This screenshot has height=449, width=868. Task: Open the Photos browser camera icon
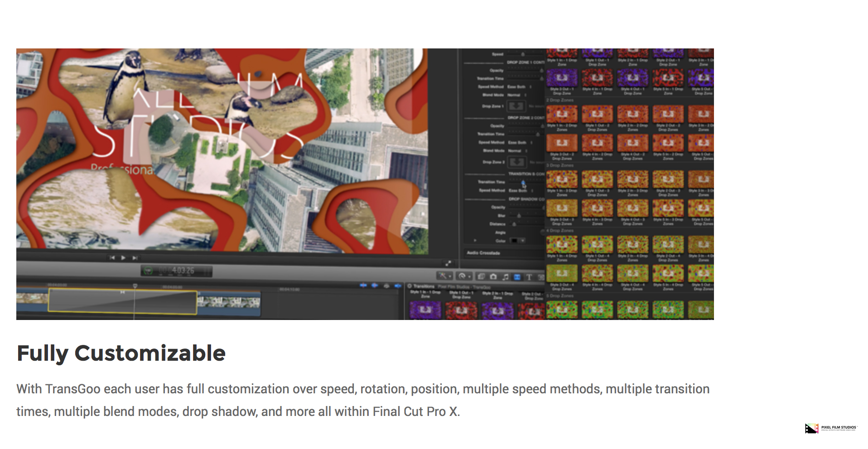pos(493,277)
